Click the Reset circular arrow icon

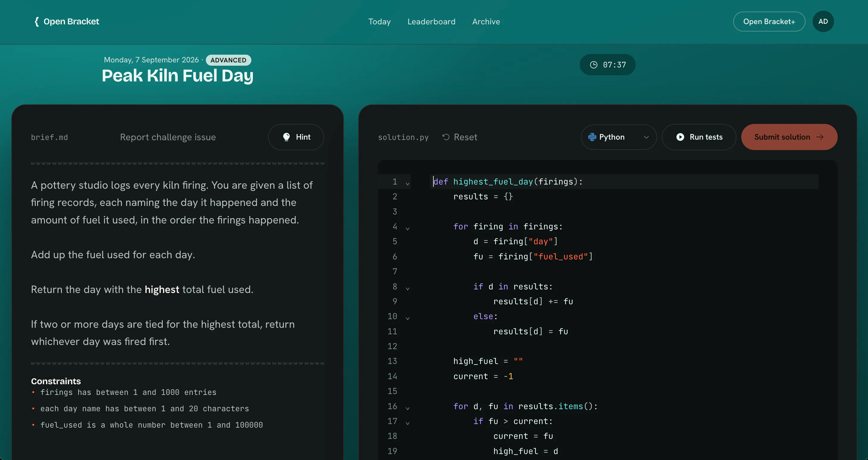pyautogui.click(x=446, y=137)
